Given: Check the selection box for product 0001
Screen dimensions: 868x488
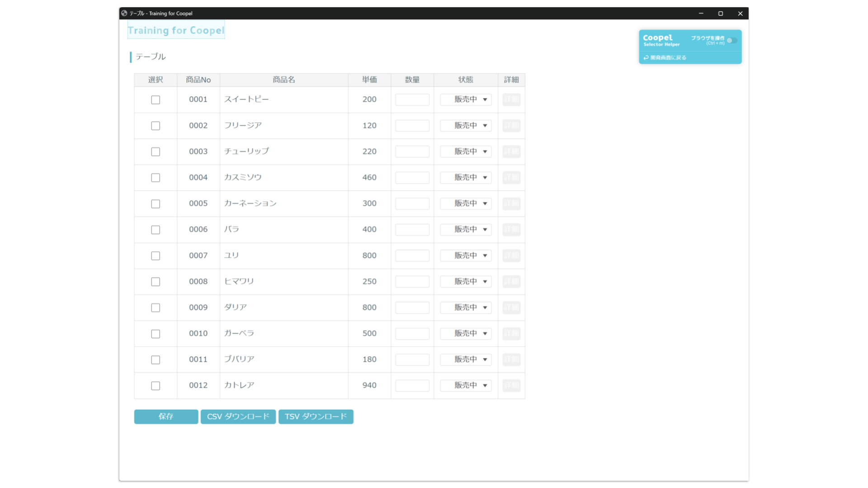Looking at the screenshot, I should pyautogui.click(x=156, y=100).
